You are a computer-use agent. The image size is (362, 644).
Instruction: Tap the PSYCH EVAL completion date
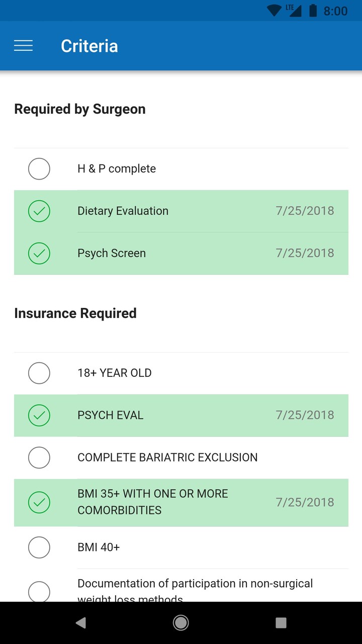click(x=305, y=416)
